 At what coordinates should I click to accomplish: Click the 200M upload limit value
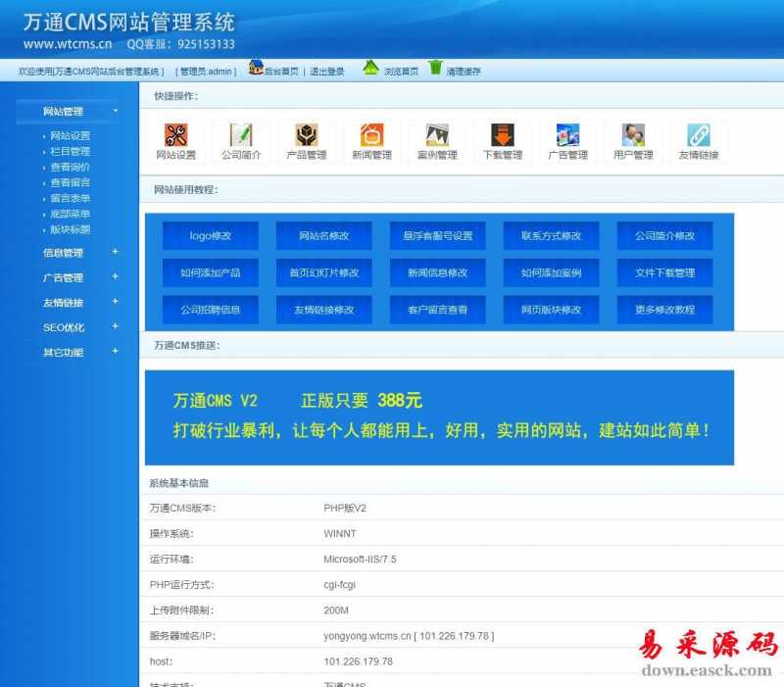[336, 610]
